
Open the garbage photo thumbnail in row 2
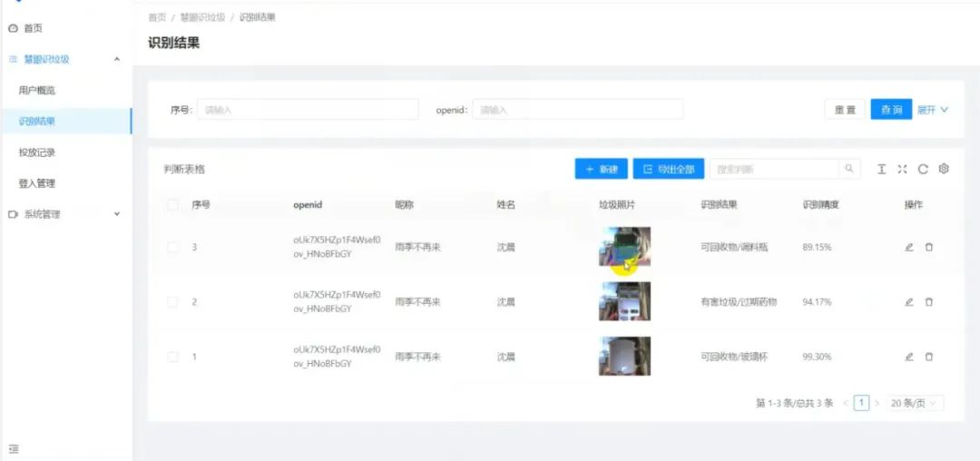point(624,301)
